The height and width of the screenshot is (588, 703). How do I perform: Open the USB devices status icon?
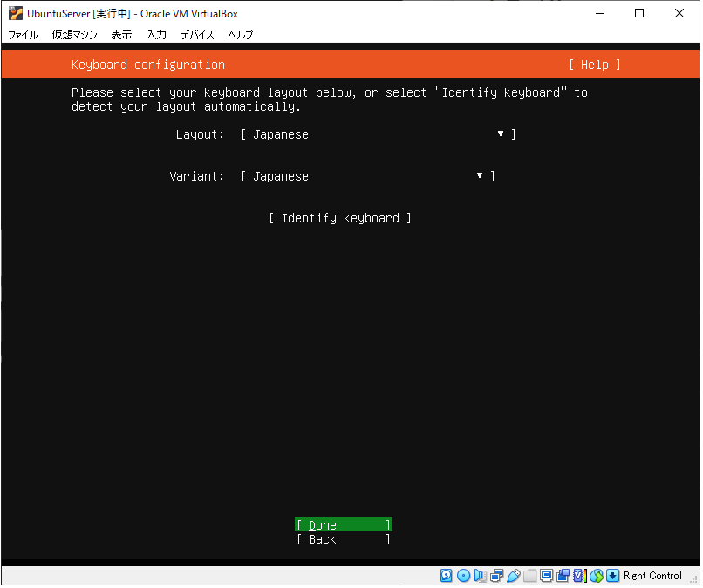pos(513,576)
